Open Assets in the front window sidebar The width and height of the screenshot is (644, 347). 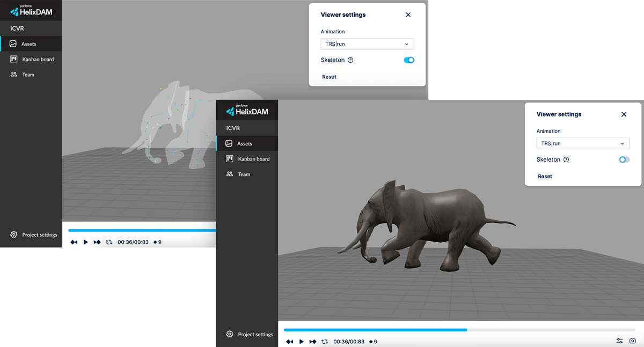click(244, 143)
